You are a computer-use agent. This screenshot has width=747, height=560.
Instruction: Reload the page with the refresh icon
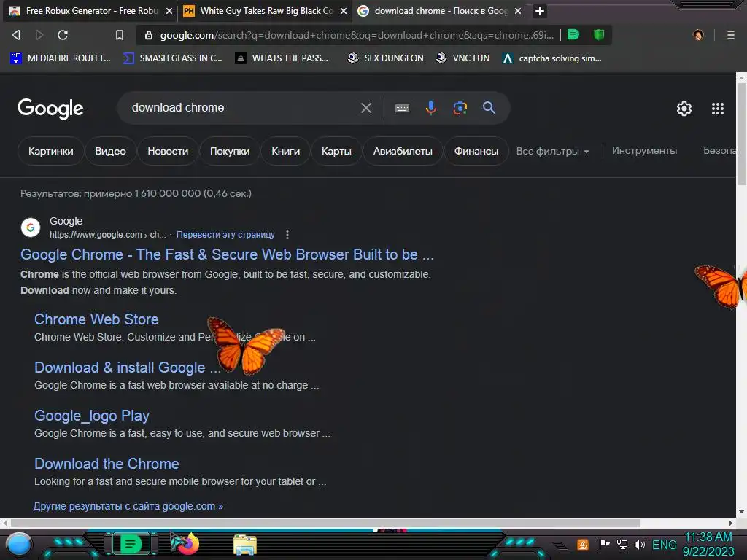click(x=63, y=35)
